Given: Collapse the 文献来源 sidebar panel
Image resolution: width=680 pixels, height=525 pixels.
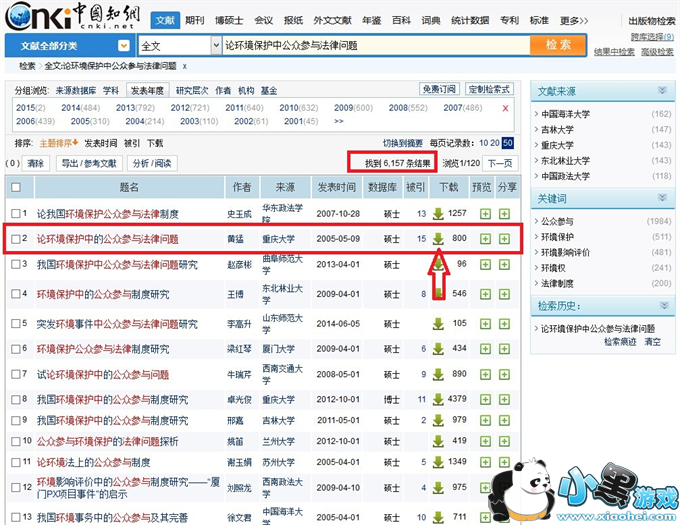Looking at the screenshot, I should [x=662, y=91].
